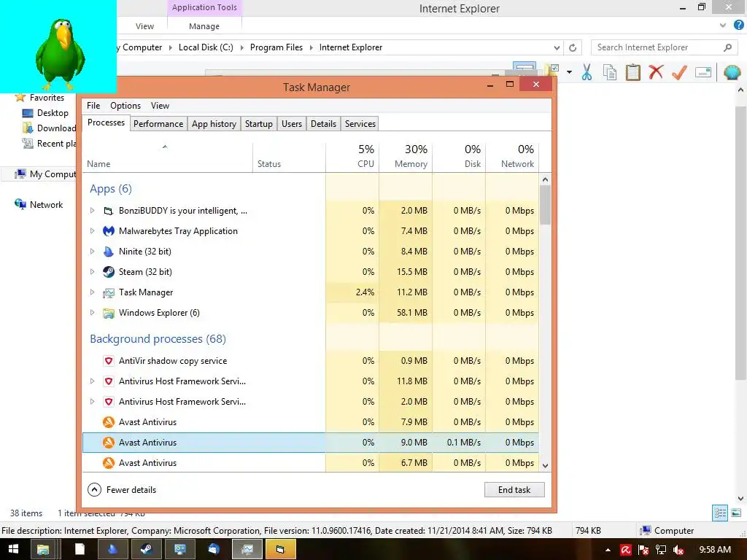Click the AntiVir shadow copy service icon
The width and height of the screenshot is (747, 560).
point(109,361)
